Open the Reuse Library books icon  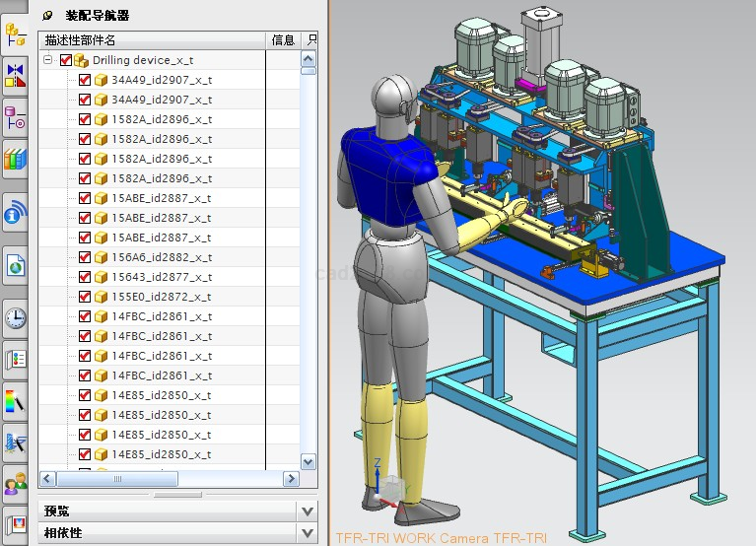coord(15,158)
